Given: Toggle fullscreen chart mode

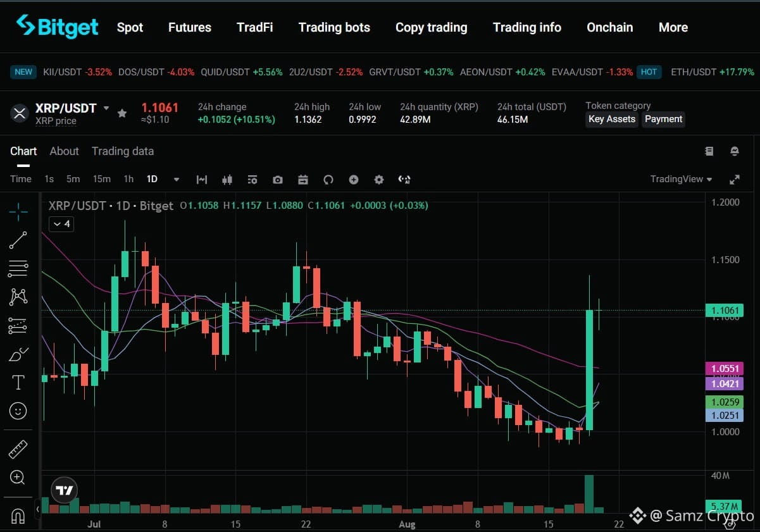Looking at the screenshot, I should click(x=735, y=180).
